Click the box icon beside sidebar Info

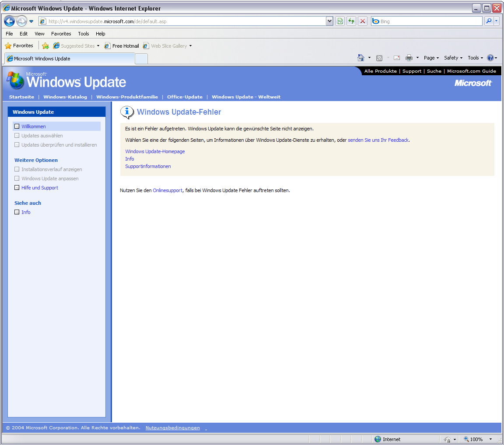[x=17, y=212]
